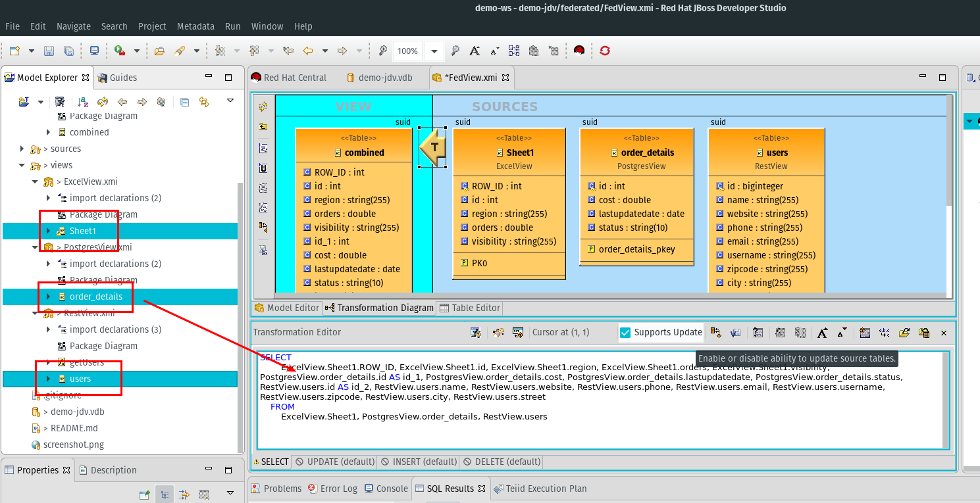Collapse the ExcelView.xmi tree node
The image size is (980, 503).
tap(35, 181)
